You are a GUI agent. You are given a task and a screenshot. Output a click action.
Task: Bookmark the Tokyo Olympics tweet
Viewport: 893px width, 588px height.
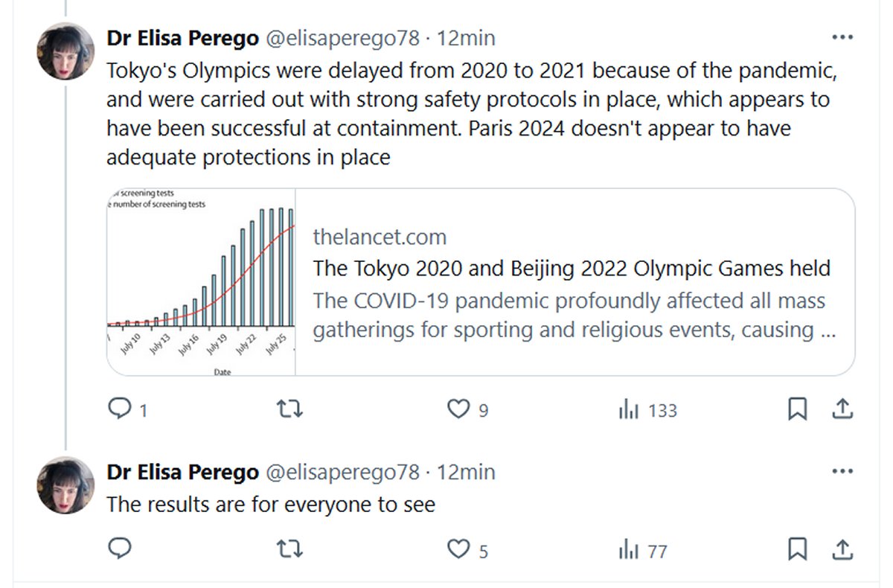[797, 409]
